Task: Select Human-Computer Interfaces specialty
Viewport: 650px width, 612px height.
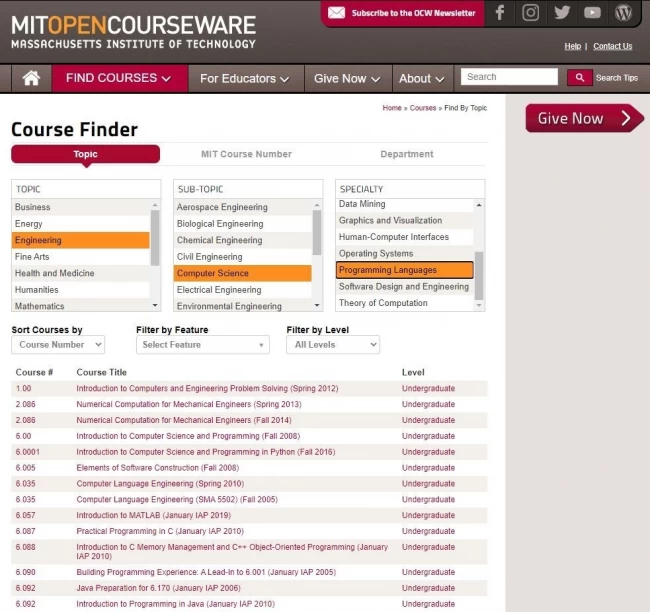Action: pos(405,237)
